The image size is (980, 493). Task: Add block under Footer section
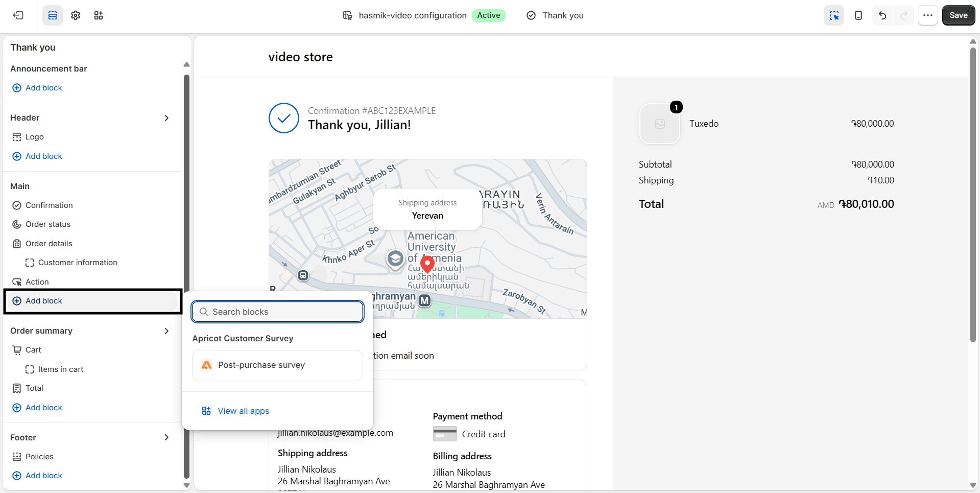coord(37,476)
